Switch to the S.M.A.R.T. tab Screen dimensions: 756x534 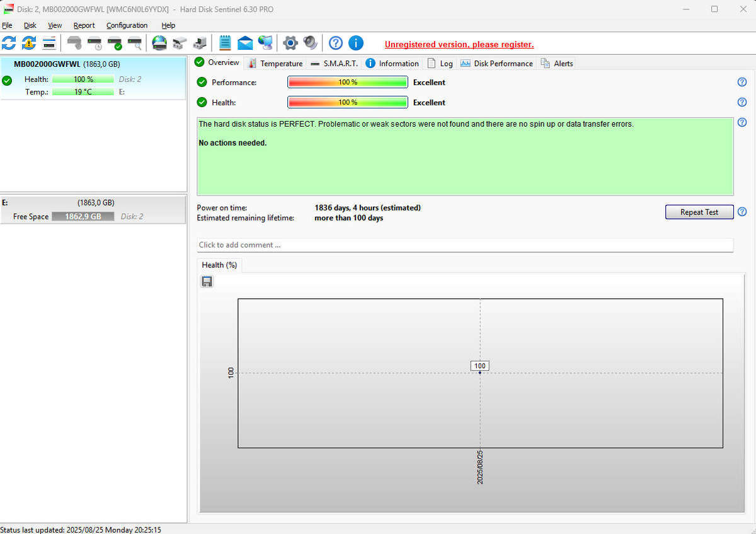coord(334,64)
